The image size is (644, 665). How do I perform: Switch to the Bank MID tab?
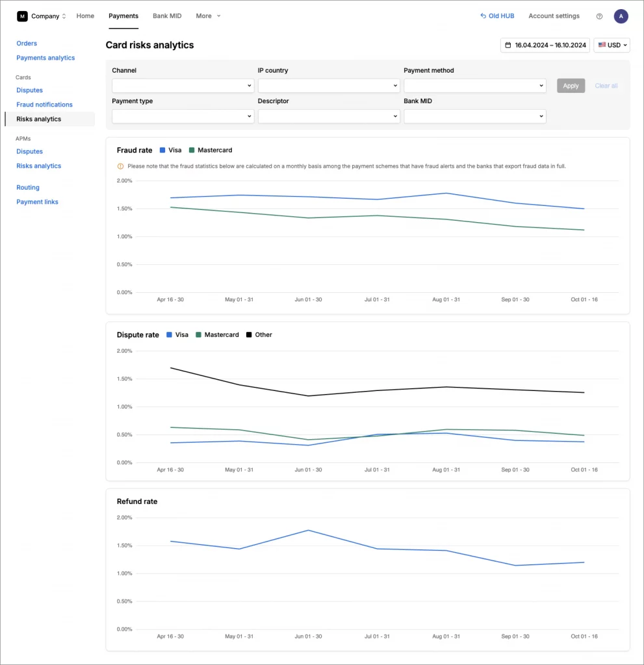(167, 16)
